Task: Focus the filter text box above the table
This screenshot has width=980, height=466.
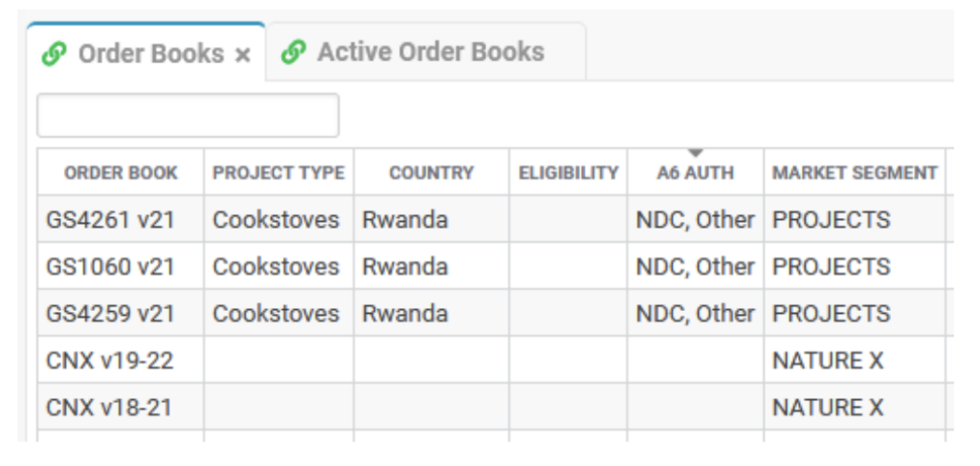Action: (x=189, y=116)
